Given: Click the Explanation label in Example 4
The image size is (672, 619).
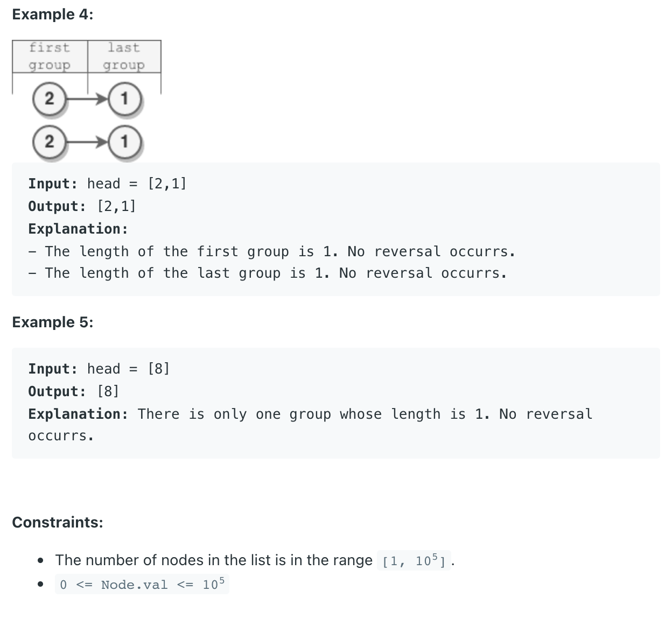Looking at the screenshot, I should (x=78, y=229).
